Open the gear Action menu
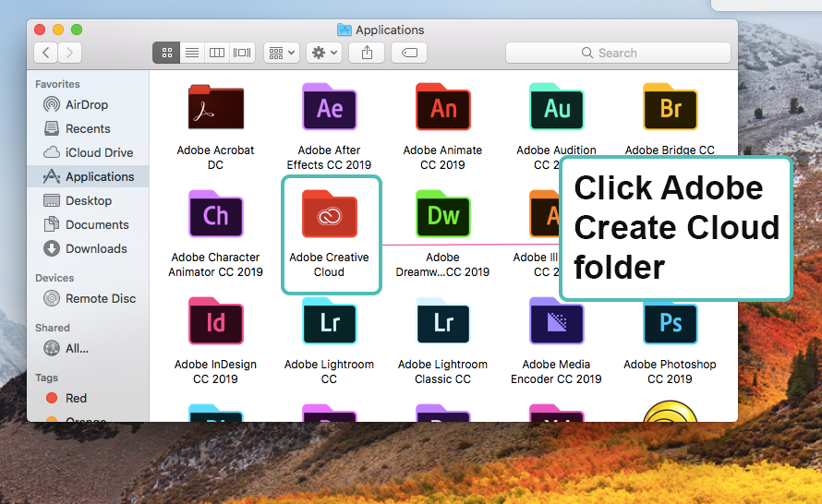822x504 pixels. (324, 53)
